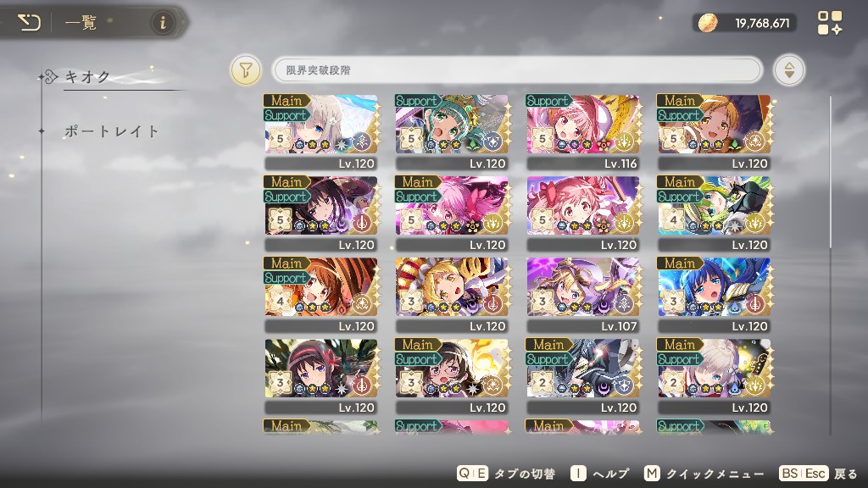Click the gold coin currency icon
The image size is (868, 488).
pos(708,23)
